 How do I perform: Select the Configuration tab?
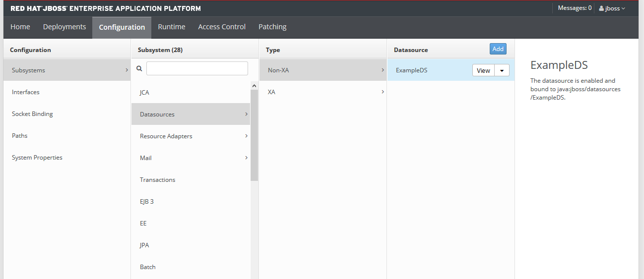122,27
